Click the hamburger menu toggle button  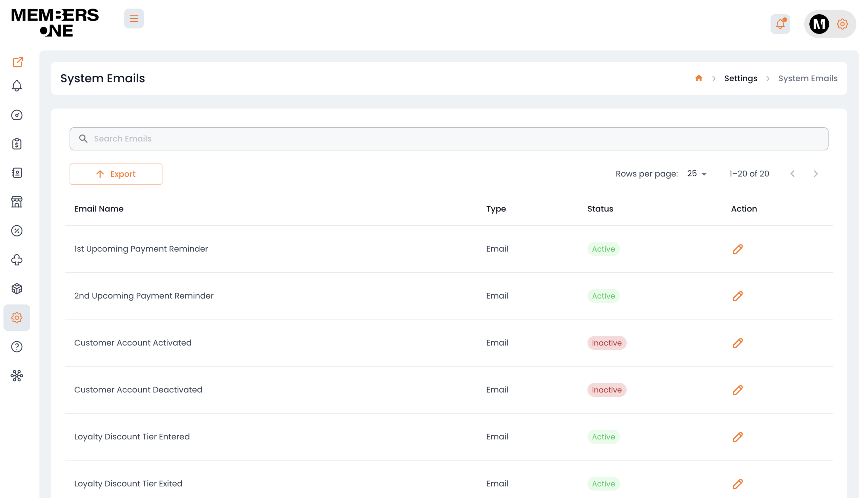134,19
